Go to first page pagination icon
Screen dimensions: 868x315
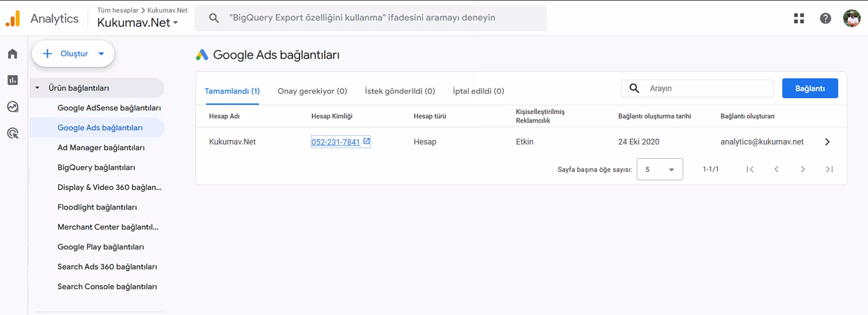[x=750, y=169]
